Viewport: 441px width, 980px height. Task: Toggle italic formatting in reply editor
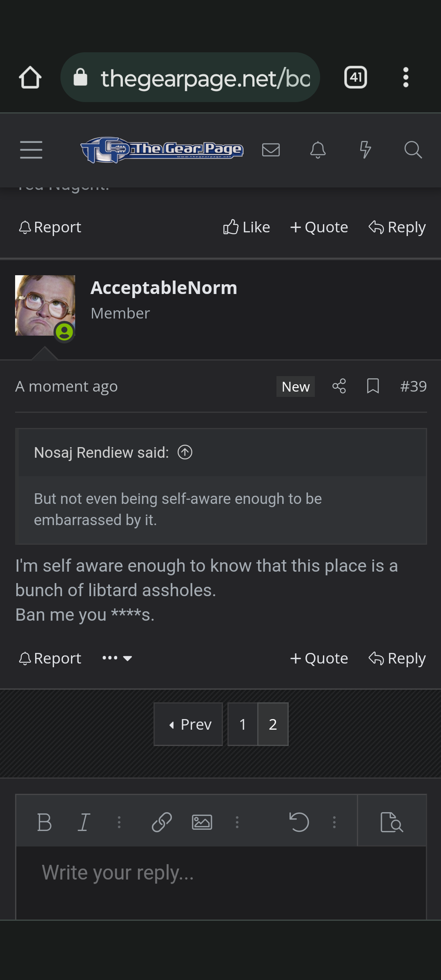84,822
